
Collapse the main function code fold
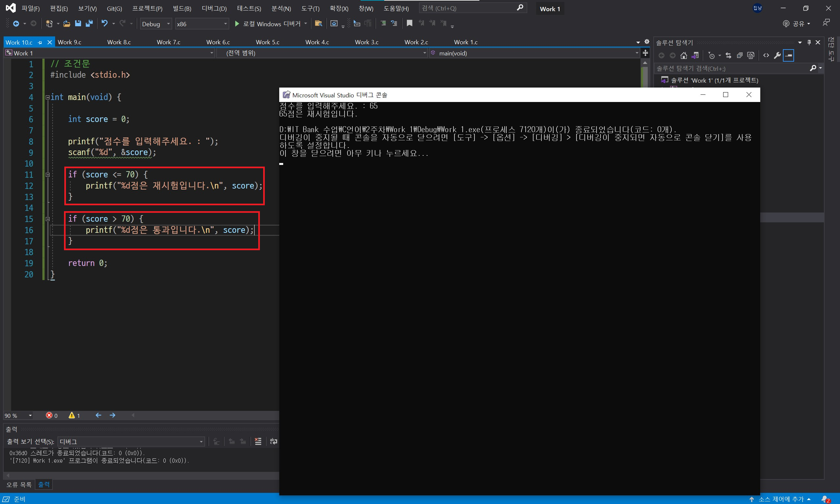click(x=48, y=97)
